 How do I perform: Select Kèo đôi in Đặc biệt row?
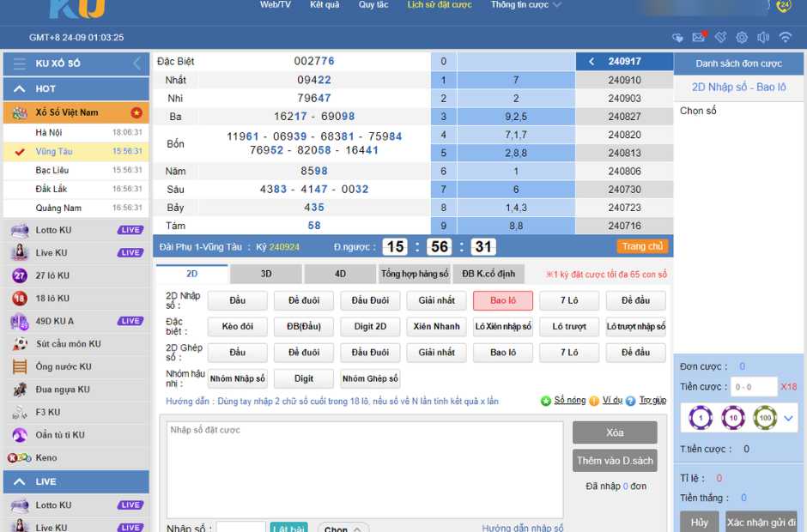point(237,326)
